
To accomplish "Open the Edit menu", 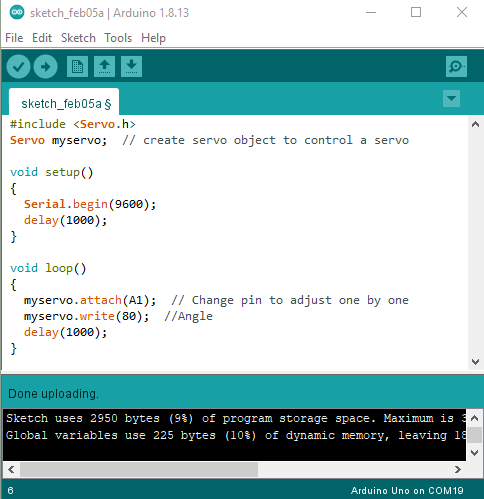I will pyautogui.click(x=42, y=38).
